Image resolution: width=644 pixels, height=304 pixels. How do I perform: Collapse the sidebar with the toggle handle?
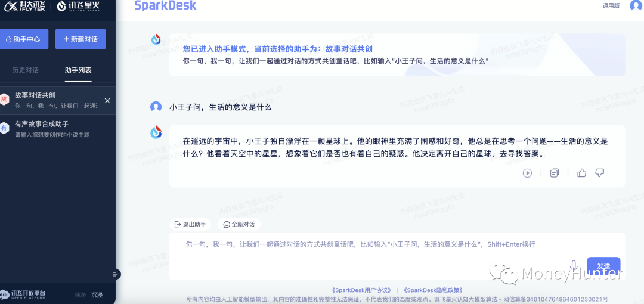coord(116,274)
